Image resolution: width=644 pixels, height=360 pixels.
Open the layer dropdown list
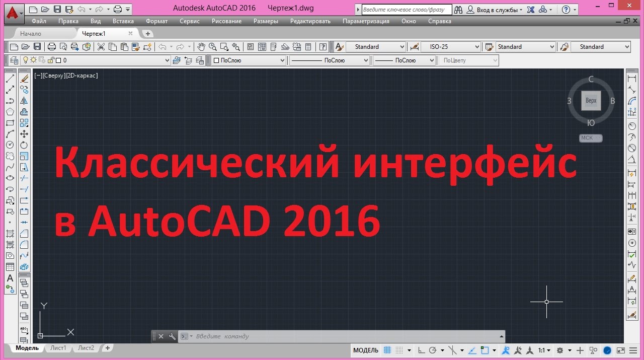pos(167,60)
